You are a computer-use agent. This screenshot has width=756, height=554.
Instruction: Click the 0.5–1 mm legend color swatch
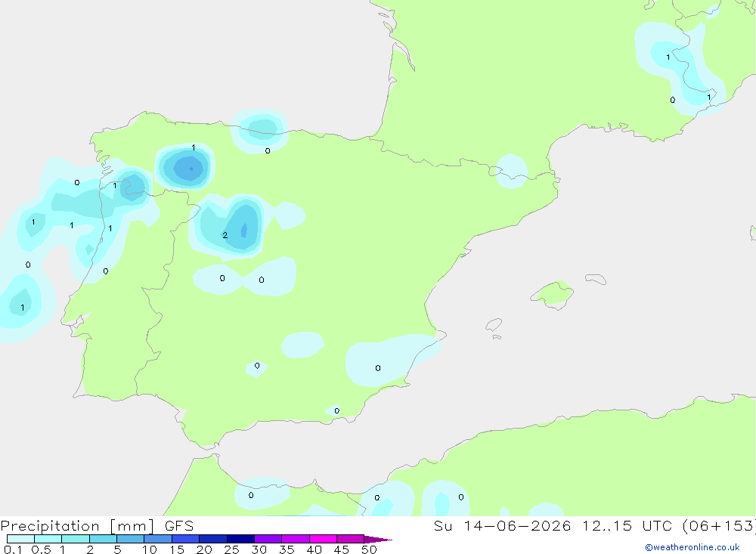click(48, 539)
